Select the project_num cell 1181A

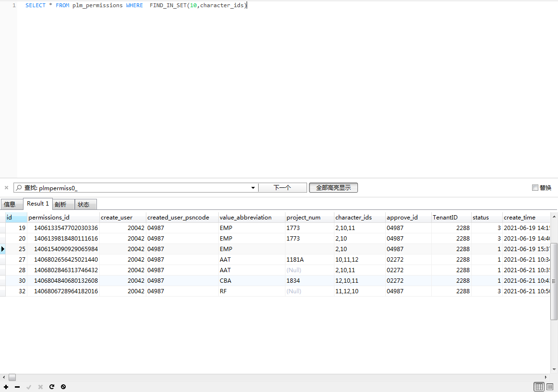pos(309,259)
